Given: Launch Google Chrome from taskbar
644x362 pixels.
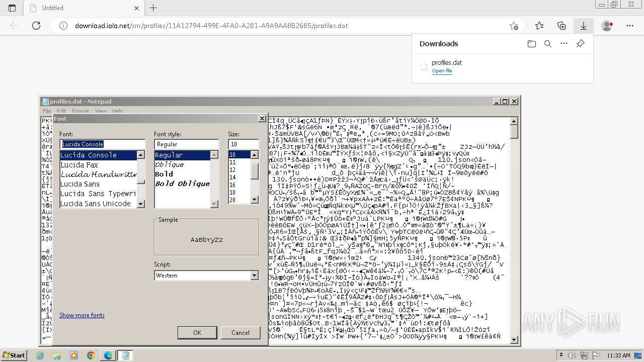Looking at the screenshot, I should (91, 355).
